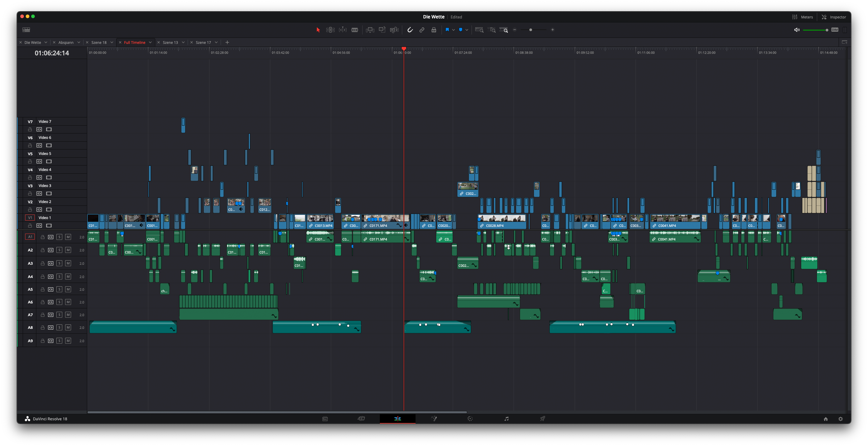Enable the snapping magnet tool

410,30
